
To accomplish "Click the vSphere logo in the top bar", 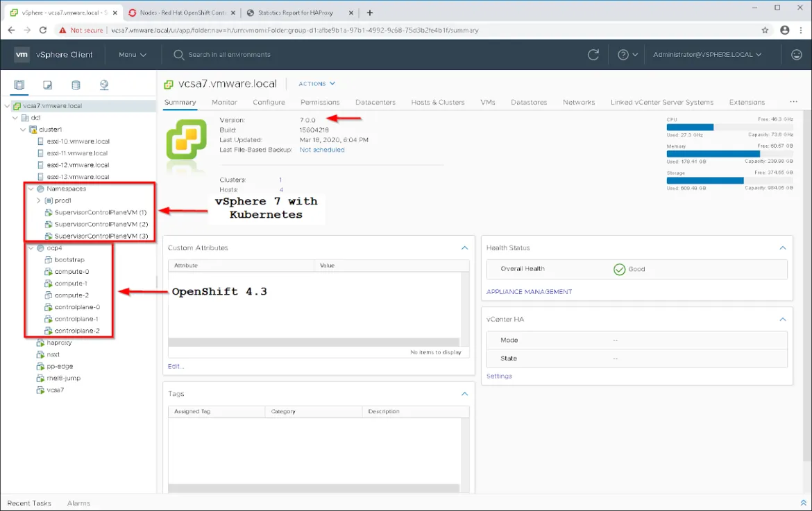I will 22,54.
